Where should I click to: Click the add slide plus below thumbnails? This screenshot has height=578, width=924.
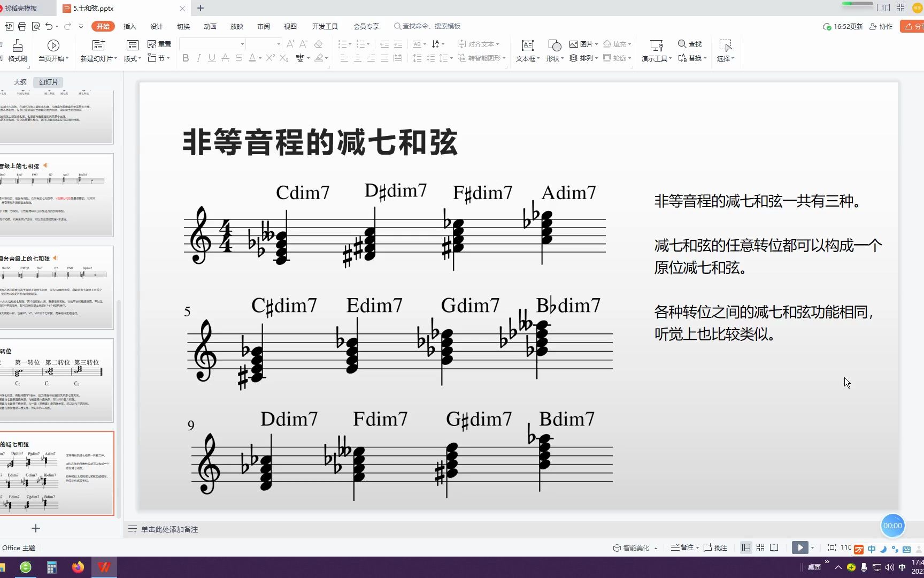point(36,528)
